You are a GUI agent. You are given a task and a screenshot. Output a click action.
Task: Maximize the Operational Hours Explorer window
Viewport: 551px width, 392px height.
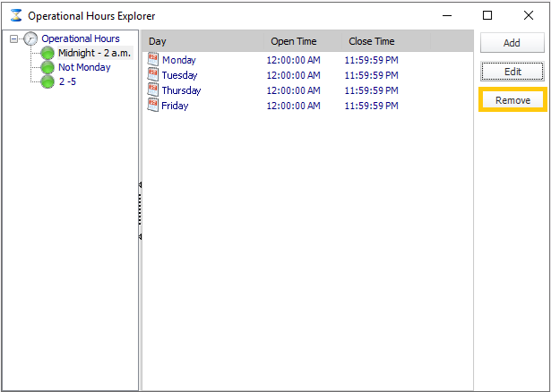487,15
